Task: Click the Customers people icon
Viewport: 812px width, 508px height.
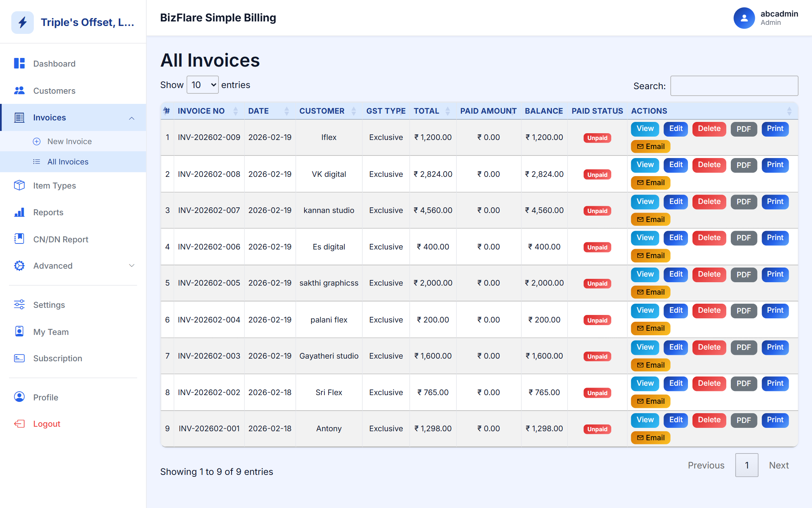Action: click(19, 90)
